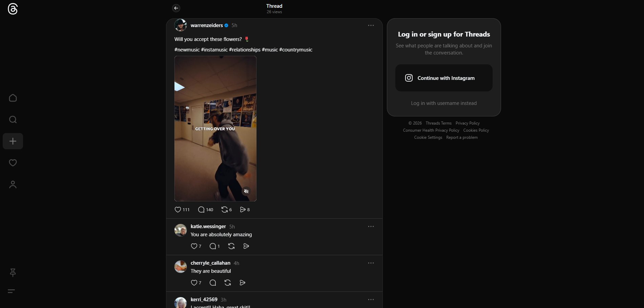Like katie.wessinger's reply
Viewport: 644px width, 308px height.
click(194, 246)
